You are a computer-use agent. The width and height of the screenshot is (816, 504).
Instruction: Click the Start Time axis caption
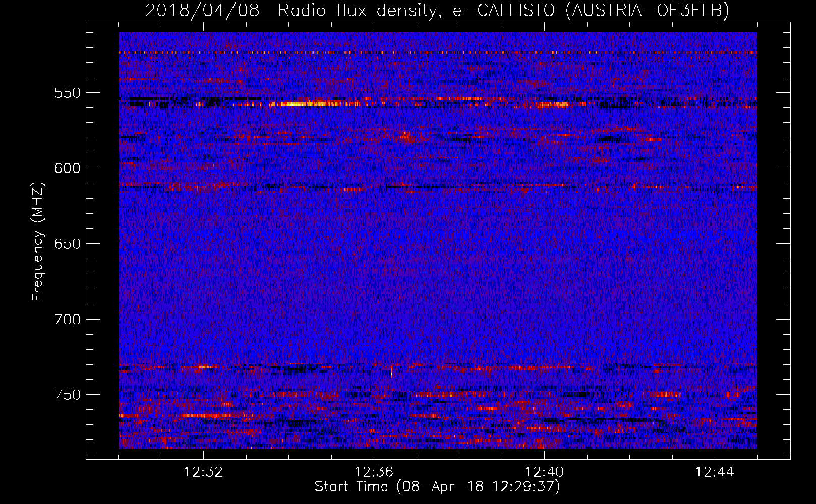pos(437,487)
